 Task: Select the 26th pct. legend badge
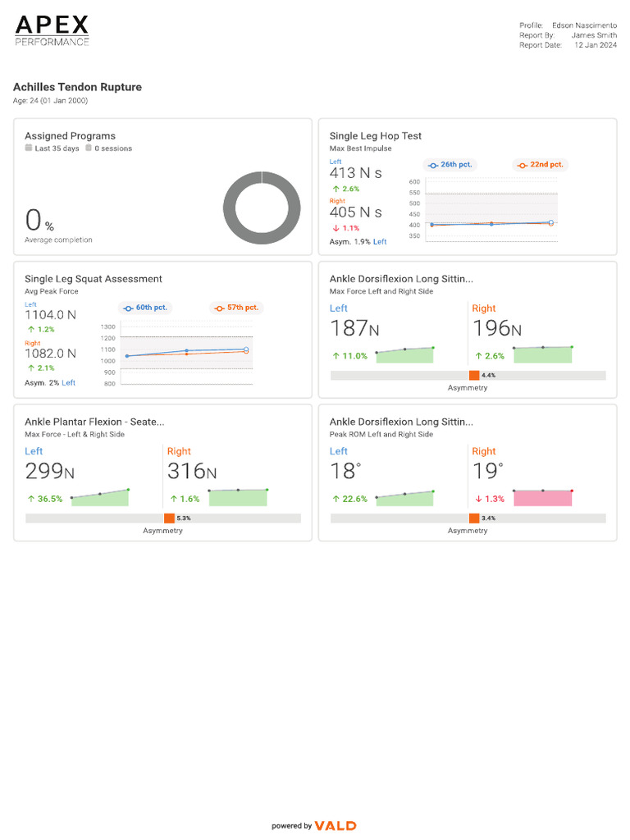[x=450, y=165]
